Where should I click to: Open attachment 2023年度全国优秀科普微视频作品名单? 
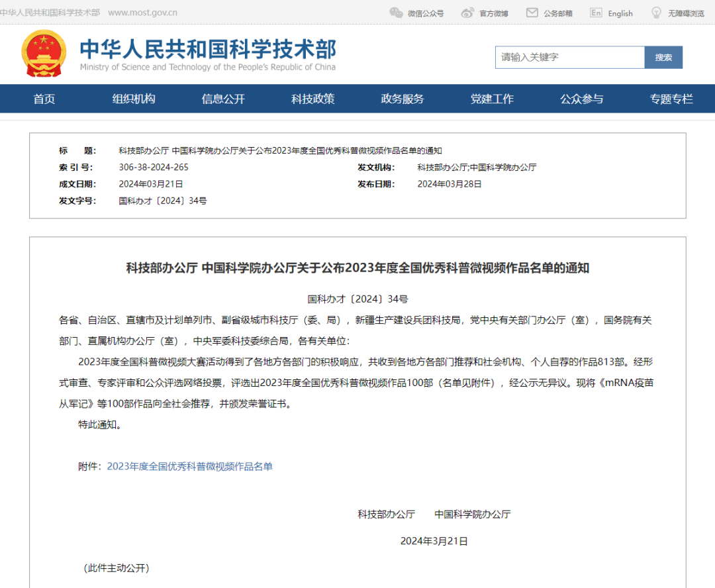[190, 466]
